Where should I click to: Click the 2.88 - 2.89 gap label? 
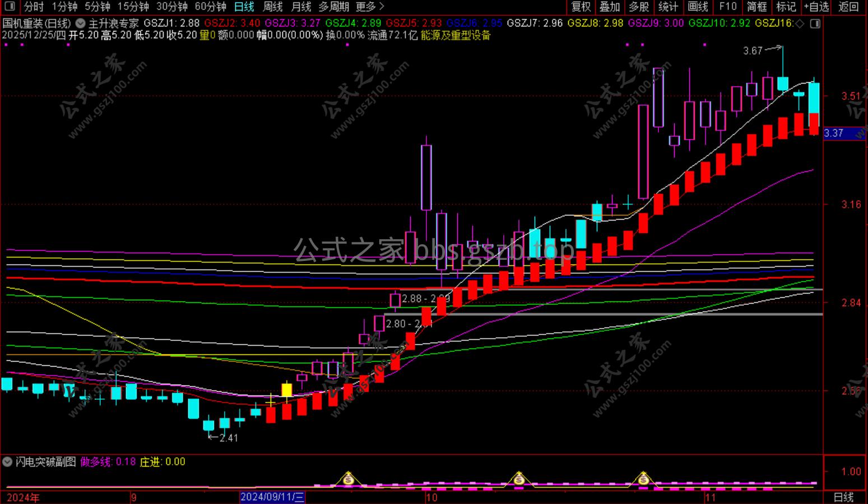[x=426, y=298]
